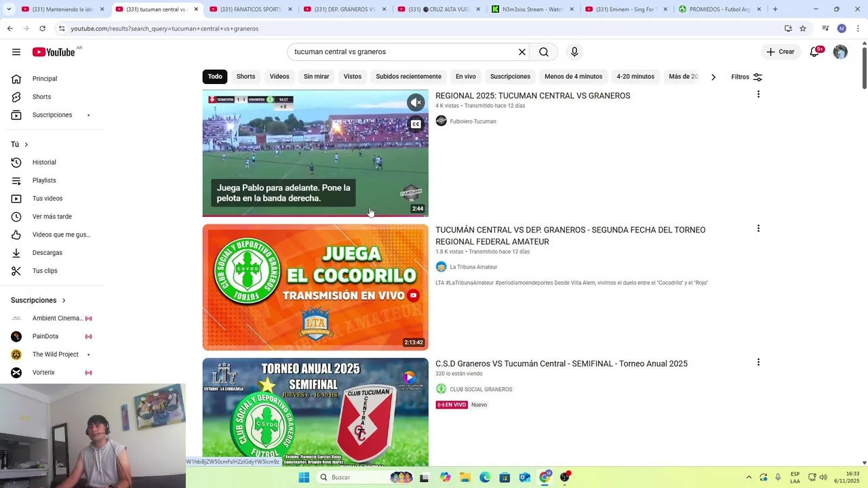Open C.S.D Graneros VS Tucumán Central title
Image resolution: width=868 pixels, height=488 pixels.
[561, 364]
